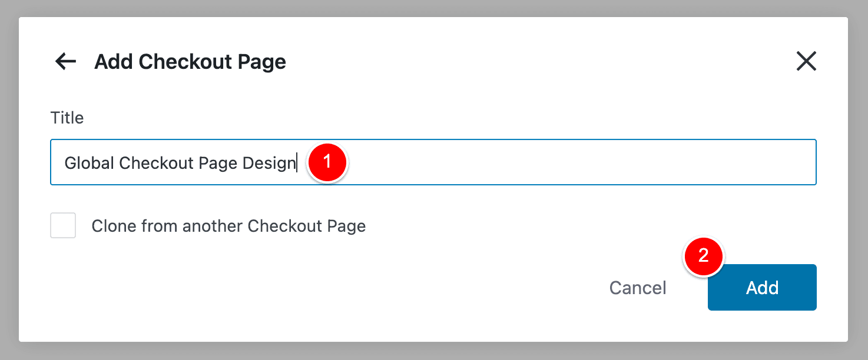This screenshot has height=360, width=868.
Task: Enable Clone from another Checkout Page checkbox
Action: pos(63,226)
